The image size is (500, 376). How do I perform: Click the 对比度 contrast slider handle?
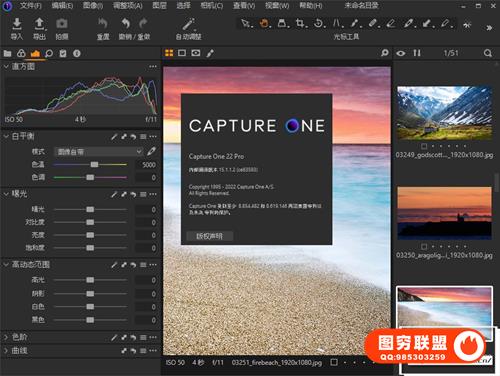point(90,222)
